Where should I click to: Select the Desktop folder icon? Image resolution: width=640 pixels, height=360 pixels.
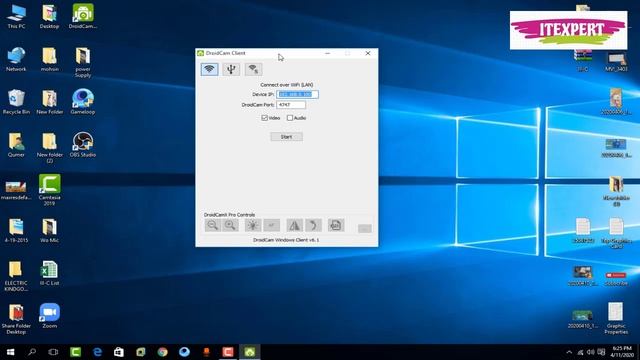coord(49,16)
